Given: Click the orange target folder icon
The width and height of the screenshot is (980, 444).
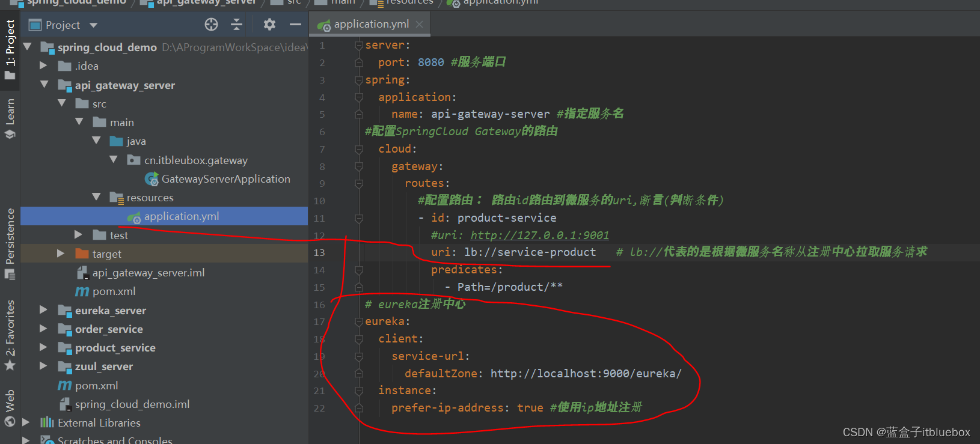Looking at the screenshot, I should pos(82,254).
